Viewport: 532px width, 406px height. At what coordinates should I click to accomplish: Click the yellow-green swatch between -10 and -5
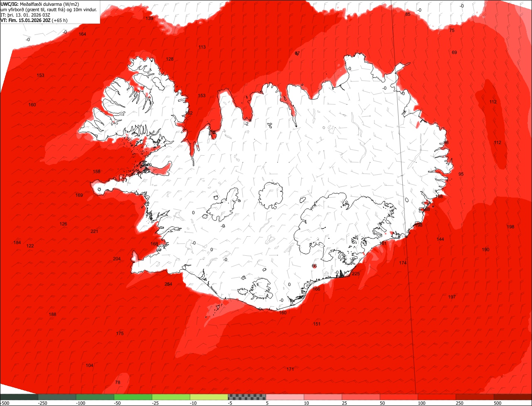(x=209, y=397)
